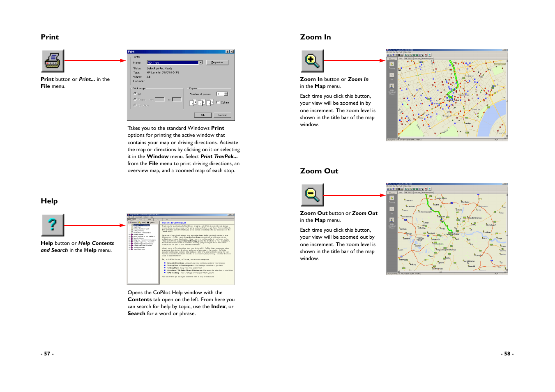Click Cancel in the Print dialog

pos(222,115)
